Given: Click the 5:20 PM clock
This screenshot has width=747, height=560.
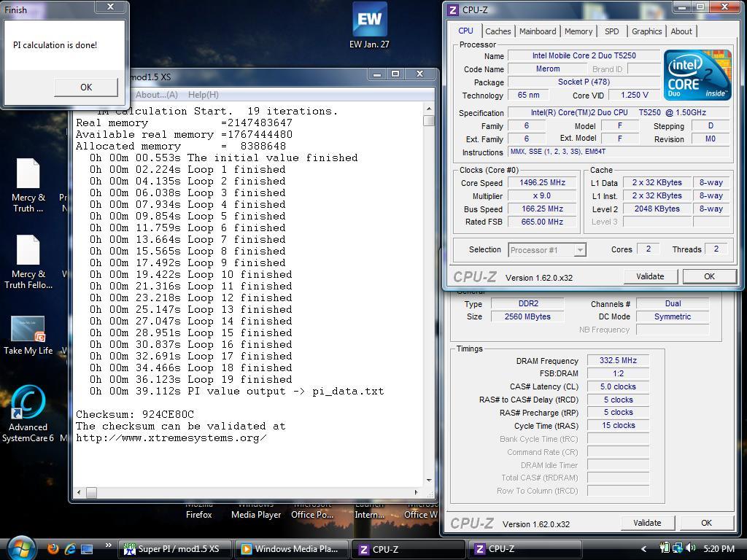Looking at the screenshot, I should (719, 549).
